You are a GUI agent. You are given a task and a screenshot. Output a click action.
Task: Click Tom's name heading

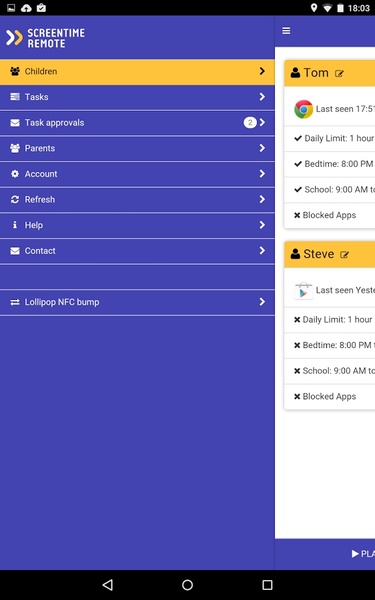coord(316,73)
